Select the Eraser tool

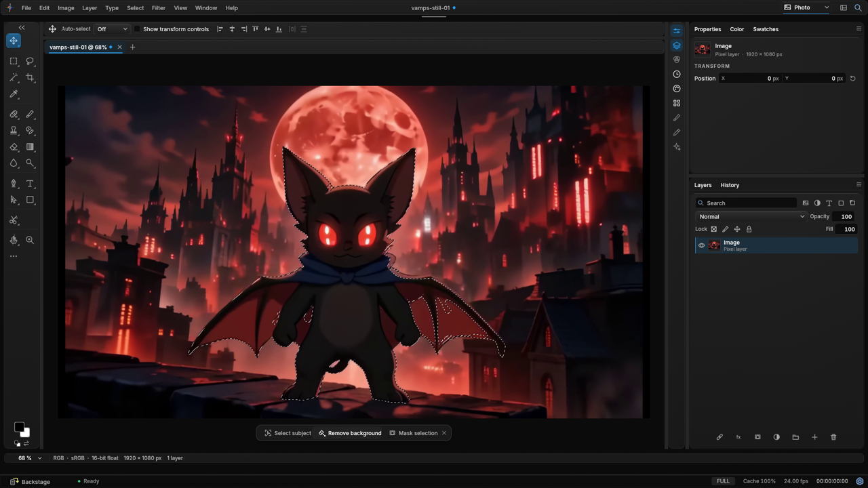click(x=14, y=146)
